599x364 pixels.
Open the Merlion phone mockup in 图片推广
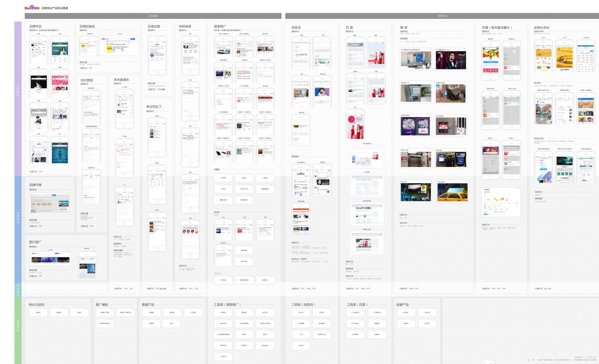(87, 265)
